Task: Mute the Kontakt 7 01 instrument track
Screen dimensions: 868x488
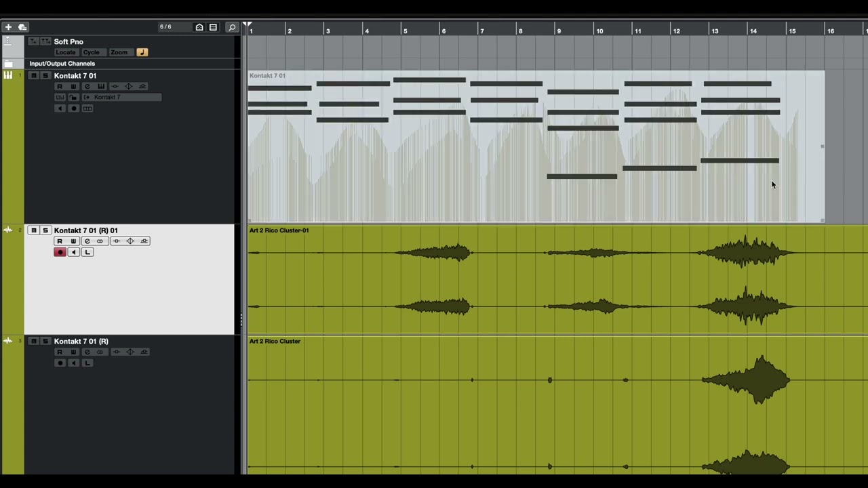Action: pyautogui.click(x=34, y=76)
